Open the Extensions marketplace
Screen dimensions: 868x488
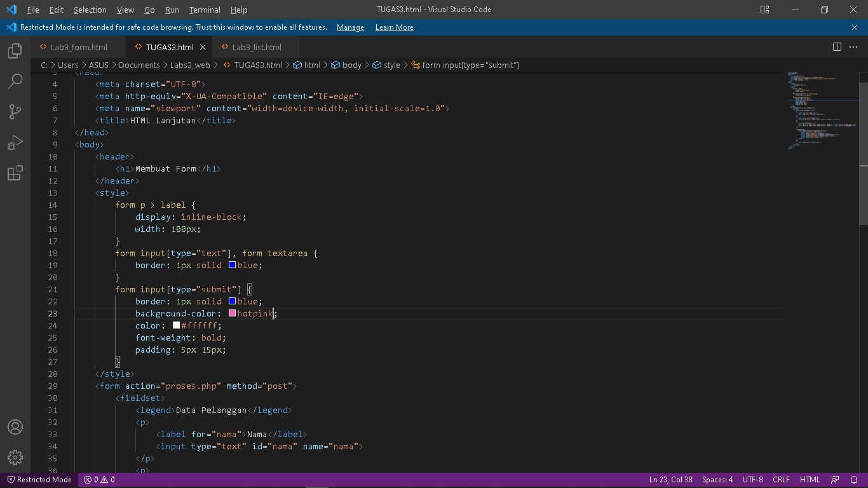pos(15,173)
